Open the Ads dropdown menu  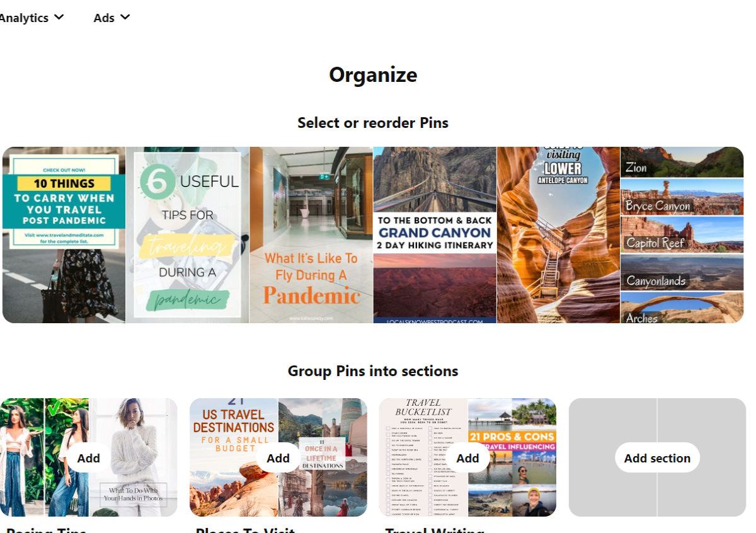(104, 18)
